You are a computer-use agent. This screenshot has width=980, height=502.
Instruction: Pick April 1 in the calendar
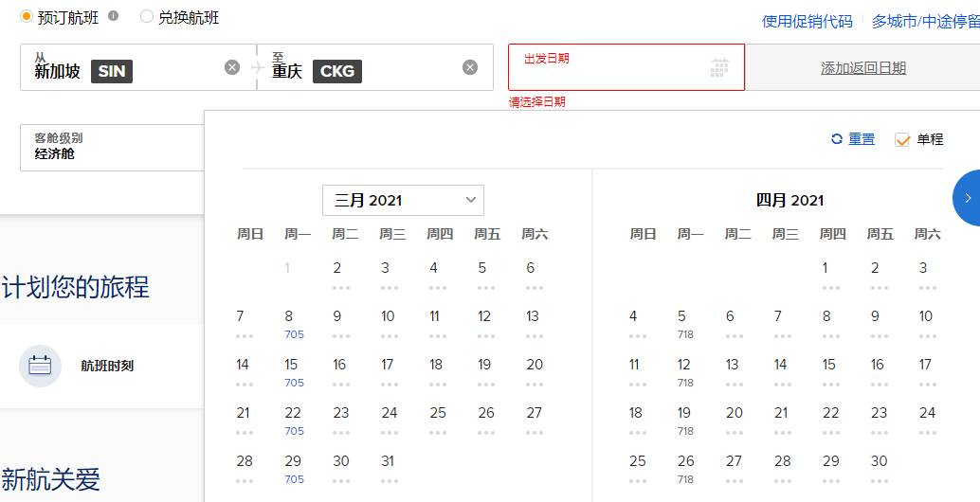(x=830, y=276)
